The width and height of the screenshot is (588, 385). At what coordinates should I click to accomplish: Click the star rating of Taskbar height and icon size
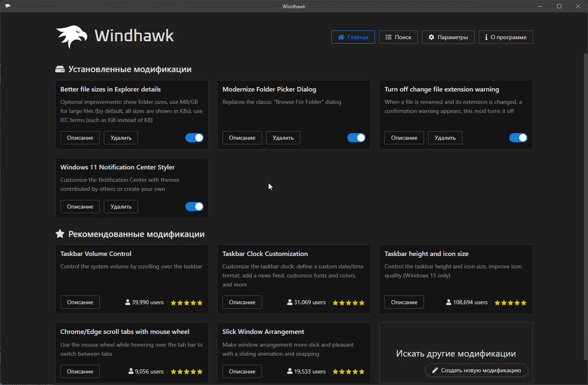point(511,303)
